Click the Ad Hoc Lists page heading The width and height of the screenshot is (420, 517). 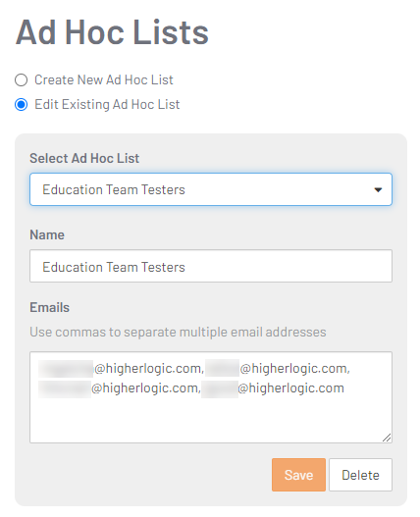tap(112, 32)
